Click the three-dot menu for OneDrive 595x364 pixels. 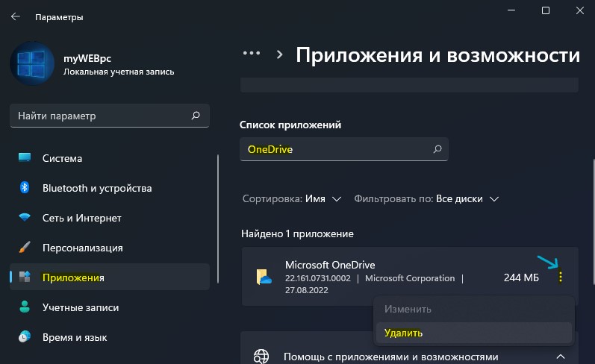(x=561, y=277)
